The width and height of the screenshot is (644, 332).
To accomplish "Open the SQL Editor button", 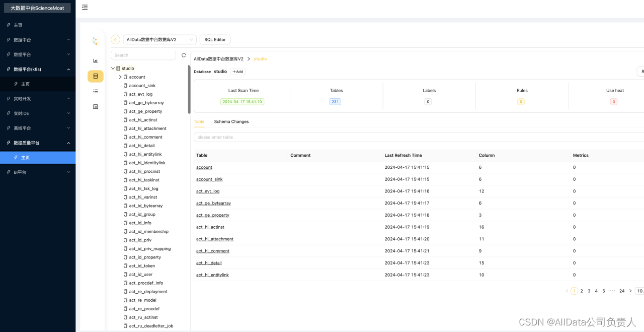I will [x=215, y=40].
